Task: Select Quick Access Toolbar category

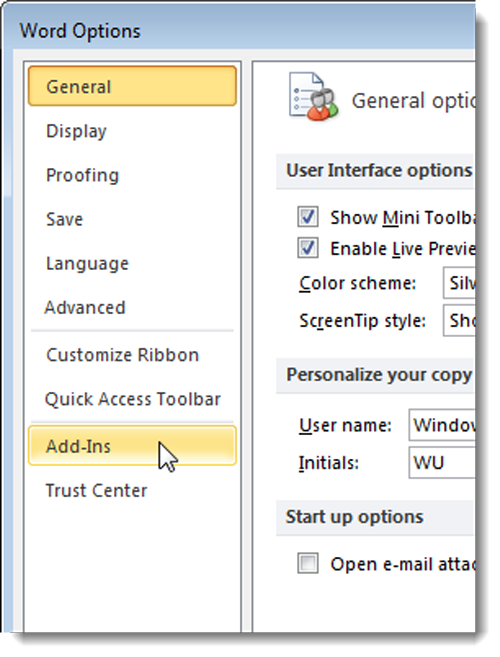Action: click(132, 399)
